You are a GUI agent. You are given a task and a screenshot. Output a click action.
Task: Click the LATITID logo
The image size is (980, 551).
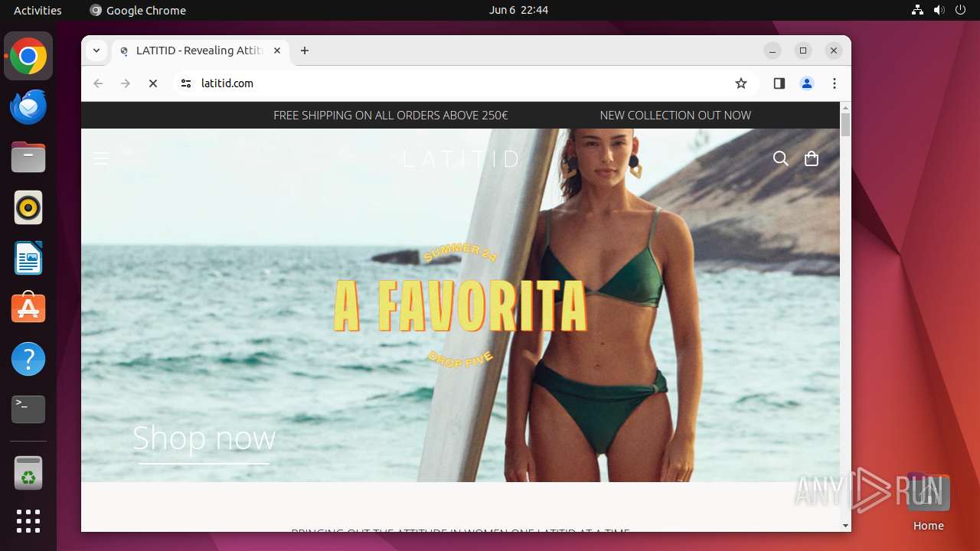coord(461,158)
